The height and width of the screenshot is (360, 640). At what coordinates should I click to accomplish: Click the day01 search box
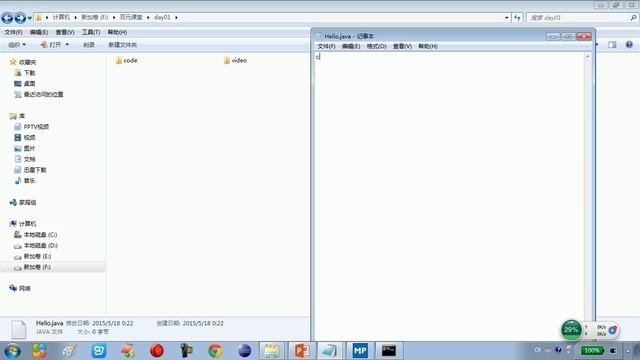coord(578,18)
